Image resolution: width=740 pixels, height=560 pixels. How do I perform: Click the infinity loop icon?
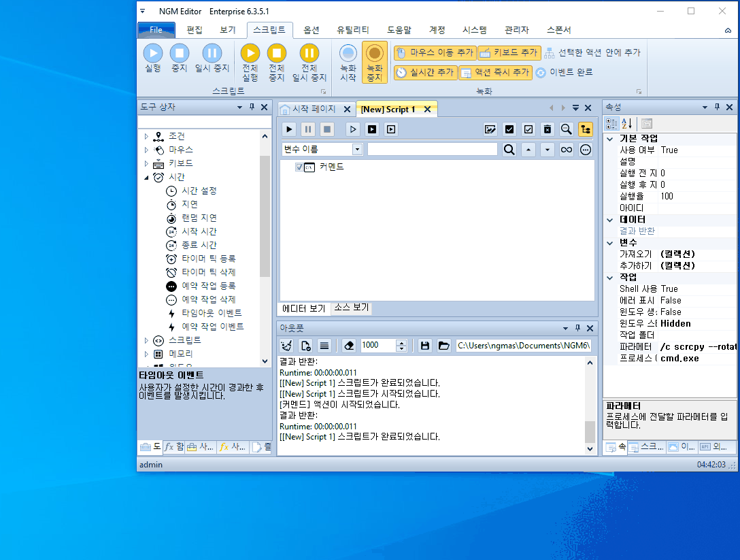point(567,150)
